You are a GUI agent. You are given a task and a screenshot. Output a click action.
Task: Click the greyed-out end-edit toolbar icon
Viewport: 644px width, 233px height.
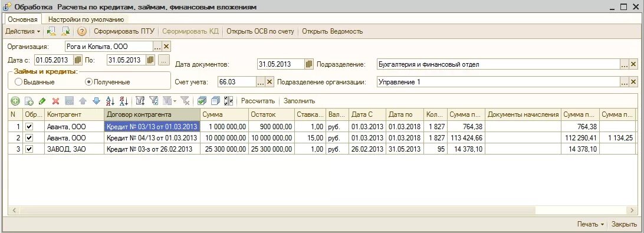(70, 101)
